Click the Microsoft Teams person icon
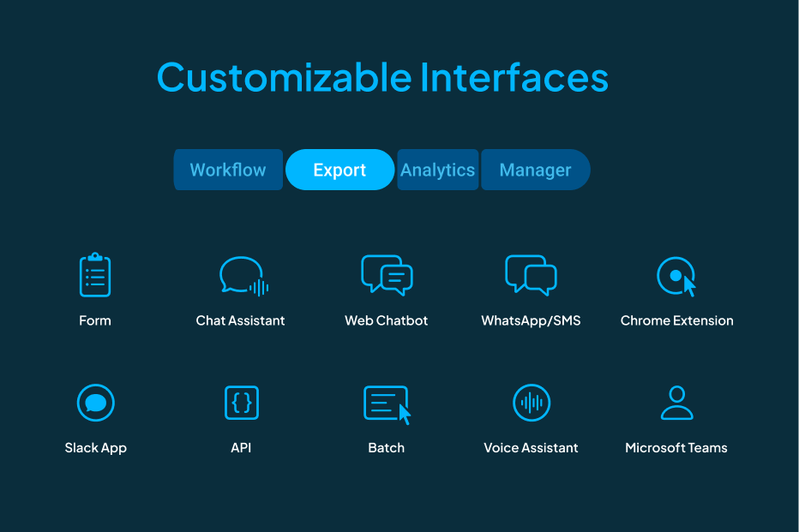Screen dimensions: 799x532 (676, 403)
